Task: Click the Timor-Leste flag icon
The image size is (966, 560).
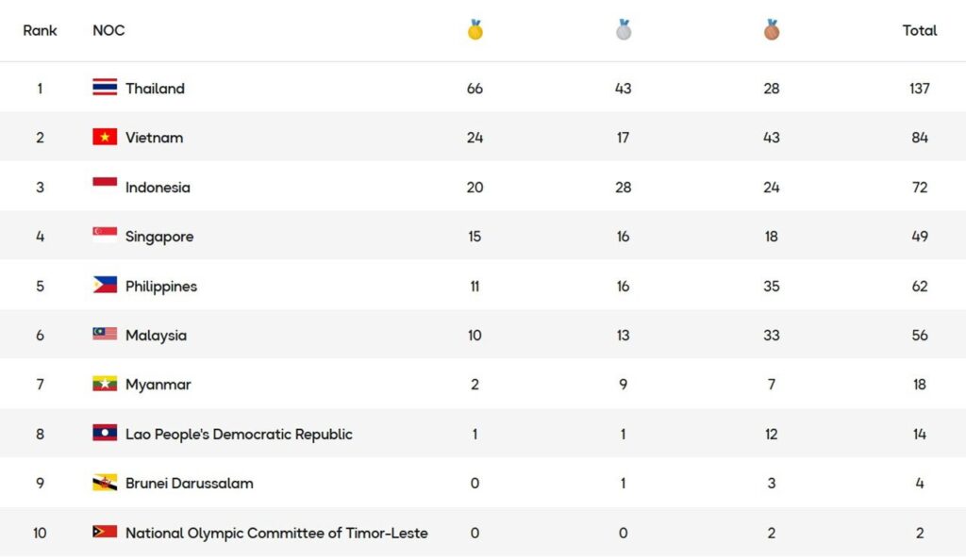Action: [105, 533]
